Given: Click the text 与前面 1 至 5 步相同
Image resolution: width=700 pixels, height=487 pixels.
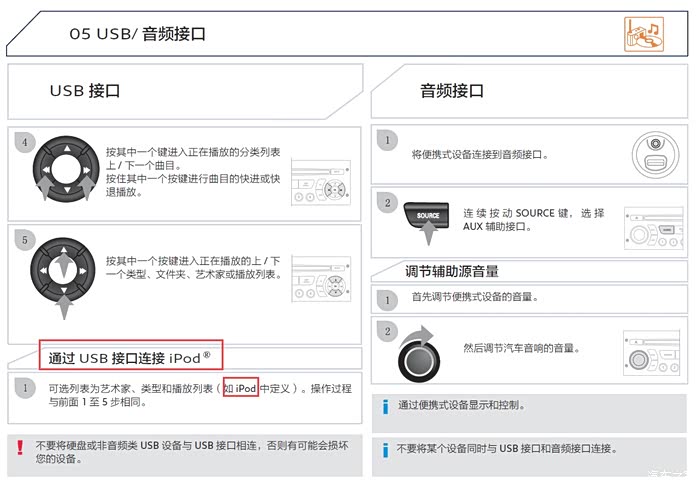Looking at the screenshot, I should click(97, 402).
